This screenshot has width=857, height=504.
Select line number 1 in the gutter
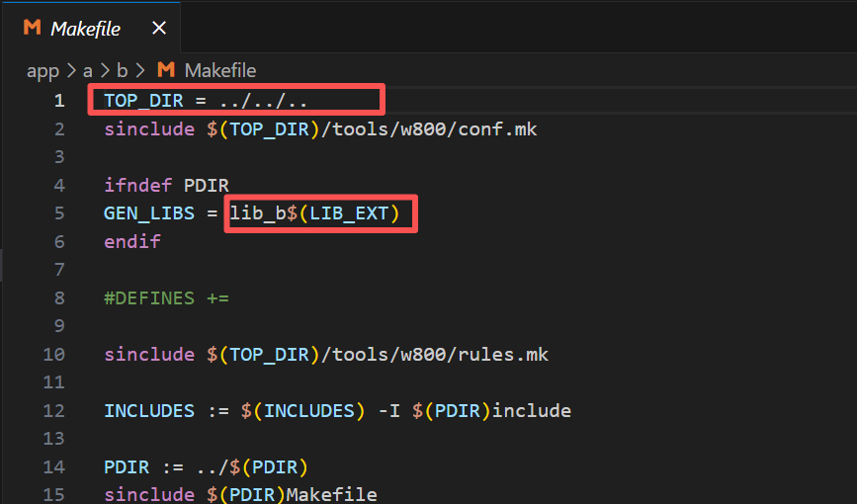point(59,101)
